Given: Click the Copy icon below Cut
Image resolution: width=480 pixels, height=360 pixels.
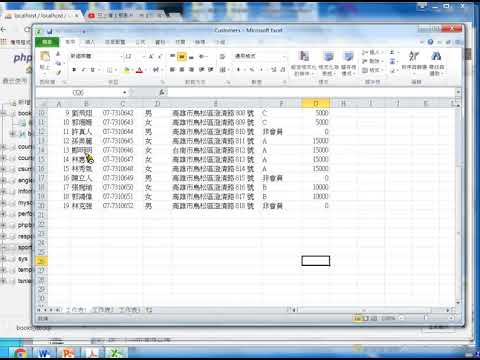Looking at the screenshot, I should pos(58,63).
